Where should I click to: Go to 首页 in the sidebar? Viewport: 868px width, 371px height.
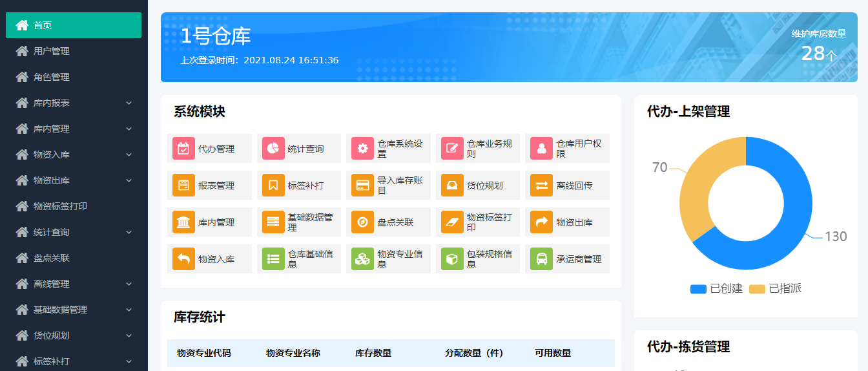pos(73,25)
